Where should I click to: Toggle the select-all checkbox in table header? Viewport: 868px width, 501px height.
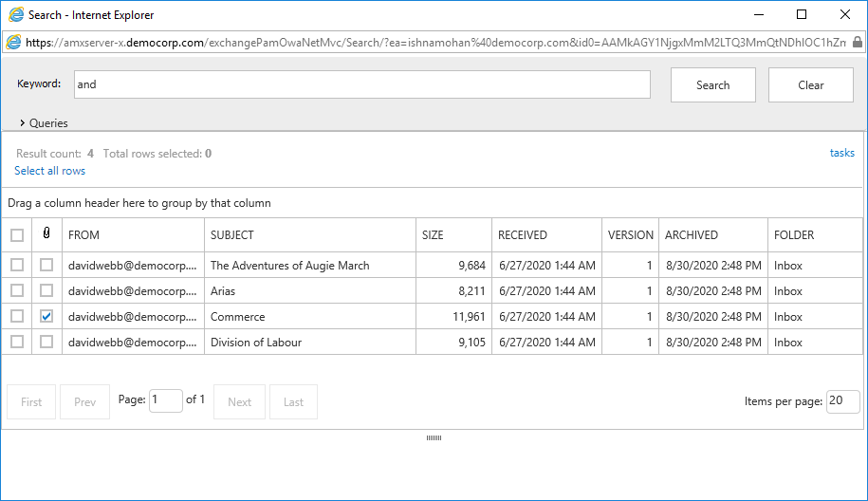(17, 235)
